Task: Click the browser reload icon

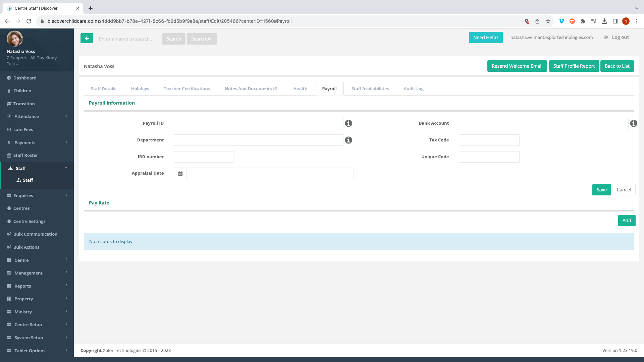Action: pos(29,21)
